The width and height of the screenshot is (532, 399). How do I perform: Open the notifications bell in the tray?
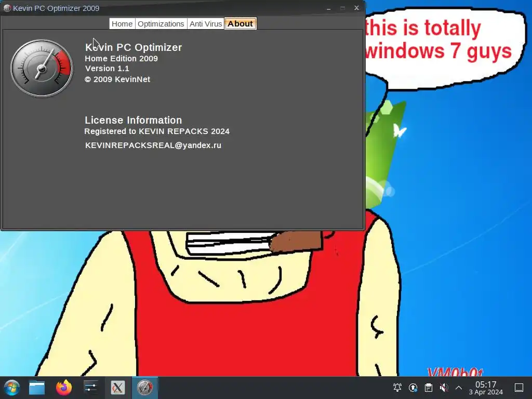pos(397,388)
